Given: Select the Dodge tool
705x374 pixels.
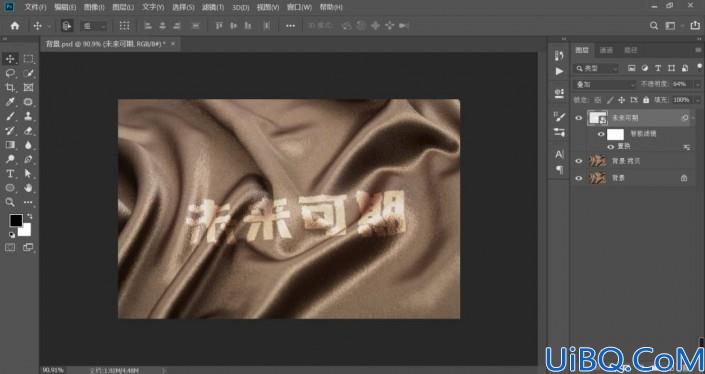Looking at the screenshot, I should click(x=10, y=159).
